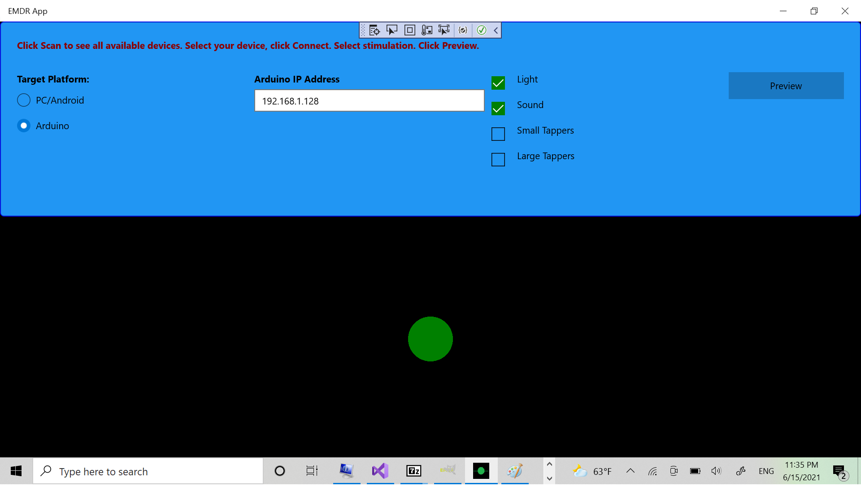
Task: Uncheck the Light stimulation option
Action: click(x=498, y=83)
